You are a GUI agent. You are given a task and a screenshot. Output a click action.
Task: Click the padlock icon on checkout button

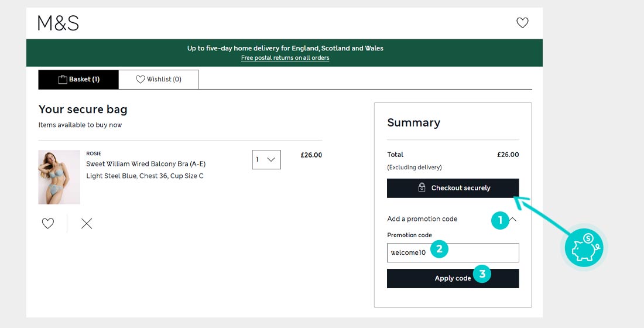coord(422,188)
